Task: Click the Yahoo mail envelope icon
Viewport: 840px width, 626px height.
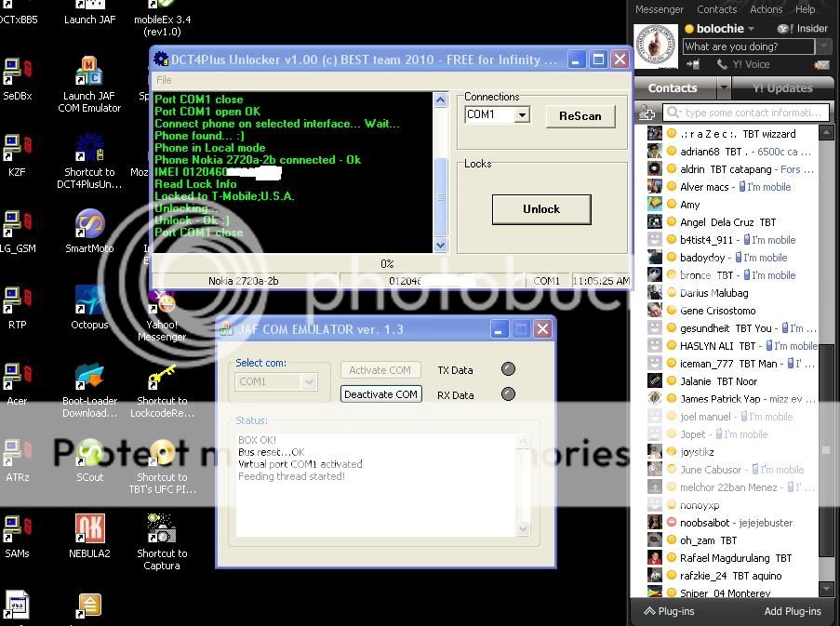Action: [x=820, y=65]
